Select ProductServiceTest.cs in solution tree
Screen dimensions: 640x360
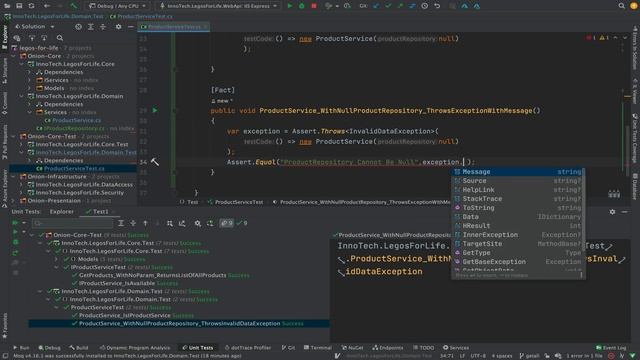pos(74,169)
